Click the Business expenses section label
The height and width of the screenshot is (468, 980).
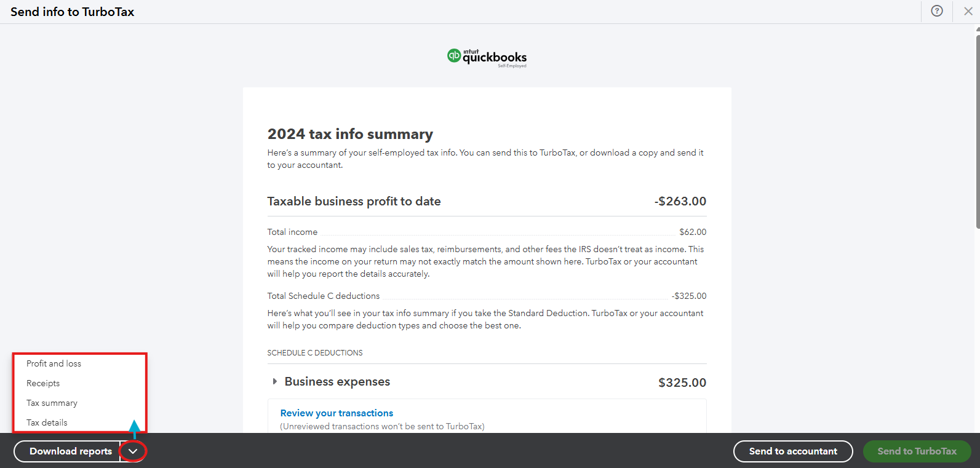point(337,382)
